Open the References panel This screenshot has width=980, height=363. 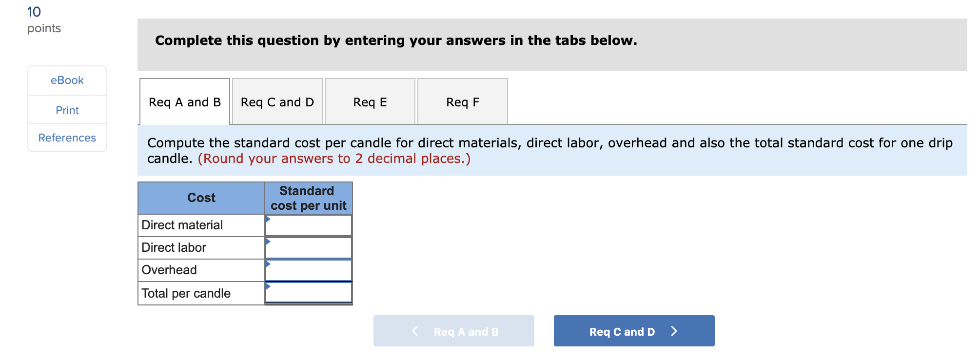67,138
